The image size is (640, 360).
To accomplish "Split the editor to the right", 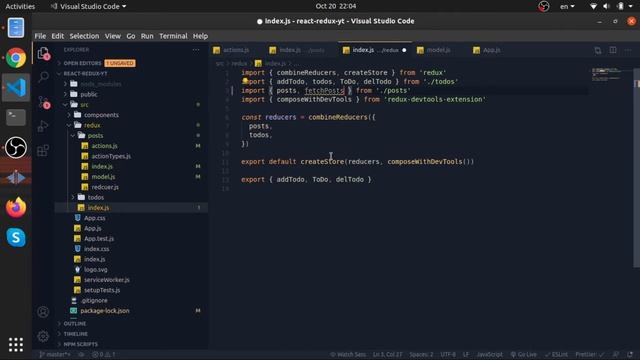I will [x=613, y=50].
